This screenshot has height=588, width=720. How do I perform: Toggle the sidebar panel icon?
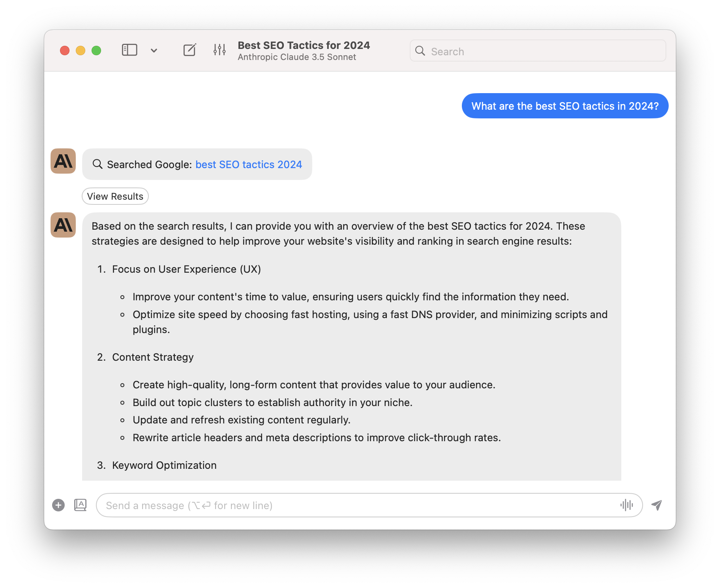129,50
